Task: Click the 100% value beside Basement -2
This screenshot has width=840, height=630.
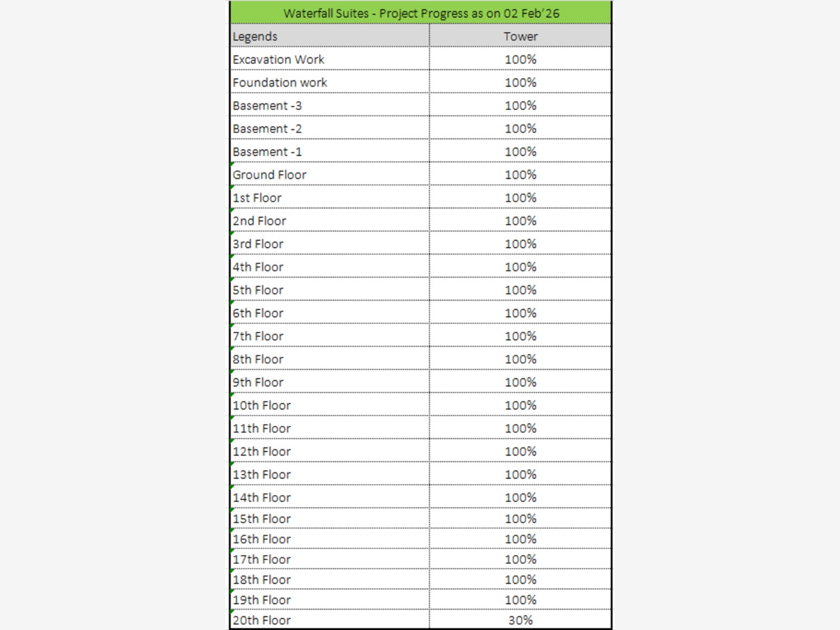Action: pos(520,129)
